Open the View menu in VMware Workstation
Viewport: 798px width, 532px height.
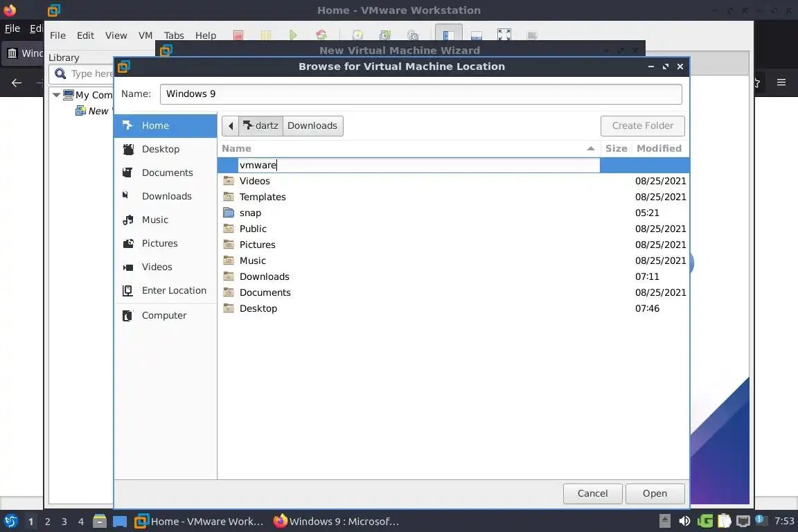[x=116, y=35]
